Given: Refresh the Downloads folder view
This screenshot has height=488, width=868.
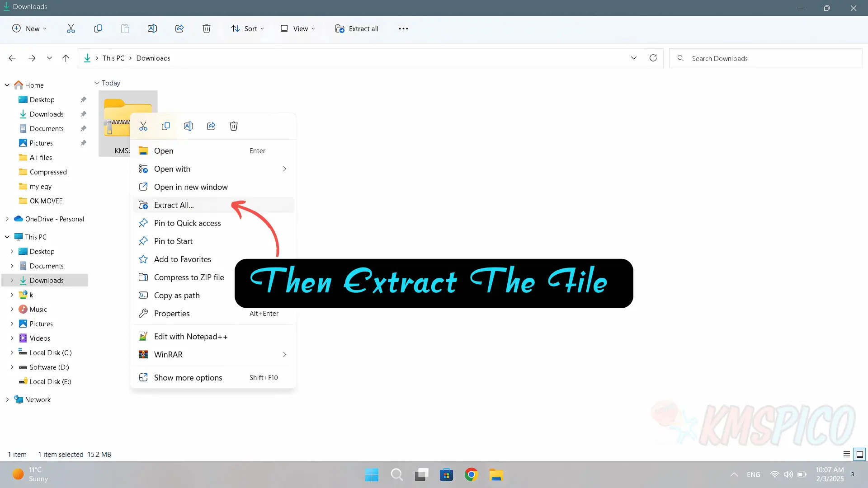Looking at the screenshot, I should 653,58.
